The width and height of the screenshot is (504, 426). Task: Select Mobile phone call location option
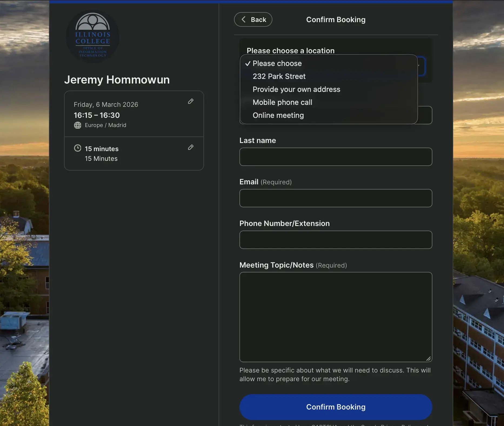coord(282,102)
